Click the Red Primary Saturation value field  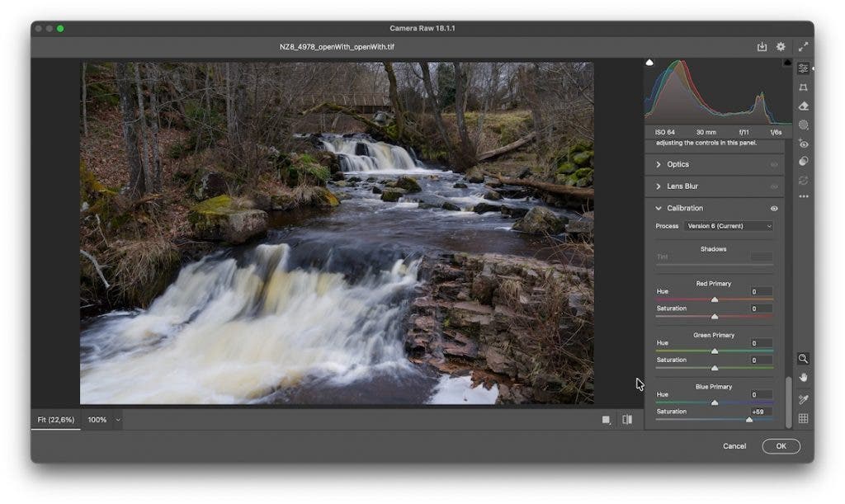point(761,309)
